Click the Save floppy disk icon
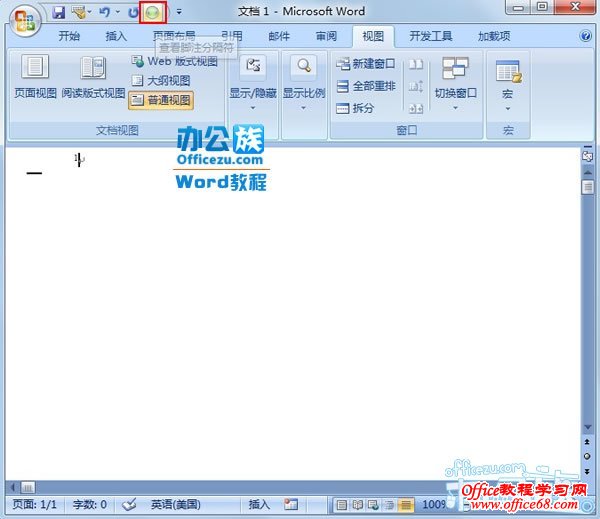The width and height of the screenshot is (600, 519). click(x=59, y=13)
